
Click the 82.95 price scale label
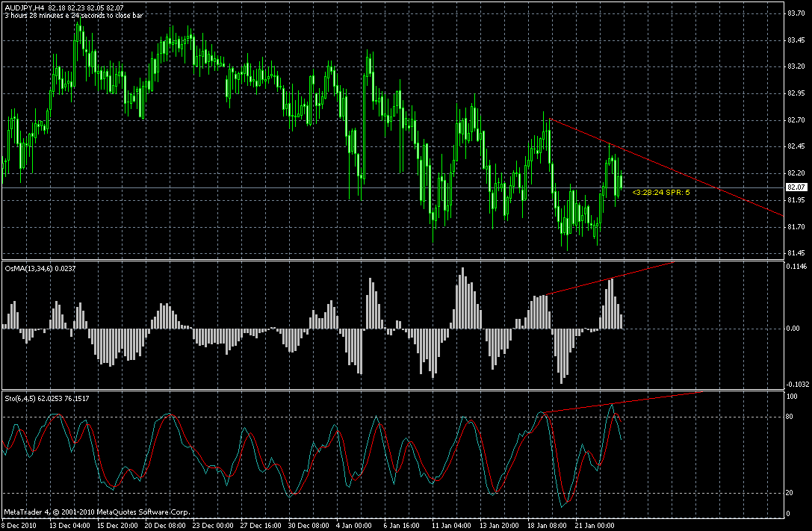[796, 93]
